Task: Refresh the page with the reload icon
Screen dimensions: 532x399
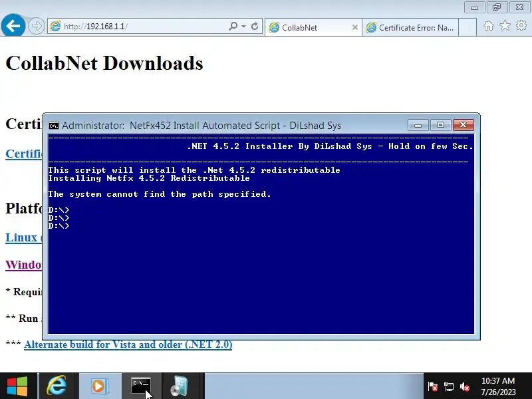Action: (255, 26)
